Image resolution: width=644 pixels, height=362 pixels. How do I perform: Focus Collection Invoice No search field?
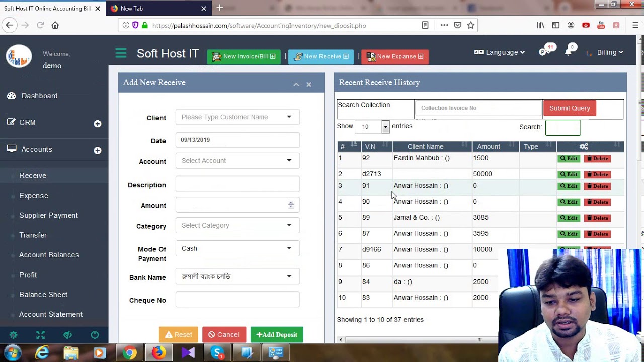click(x=478, y=108)
